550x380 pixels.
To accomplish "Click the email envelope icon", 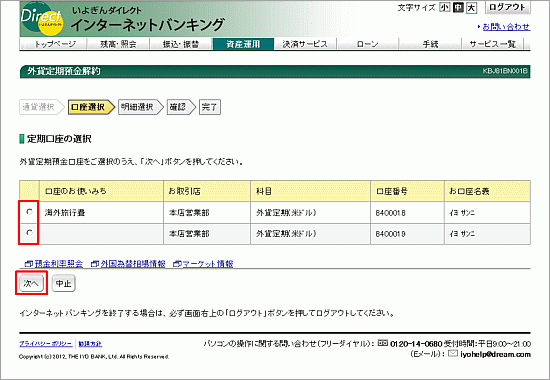I will point(453,353).
